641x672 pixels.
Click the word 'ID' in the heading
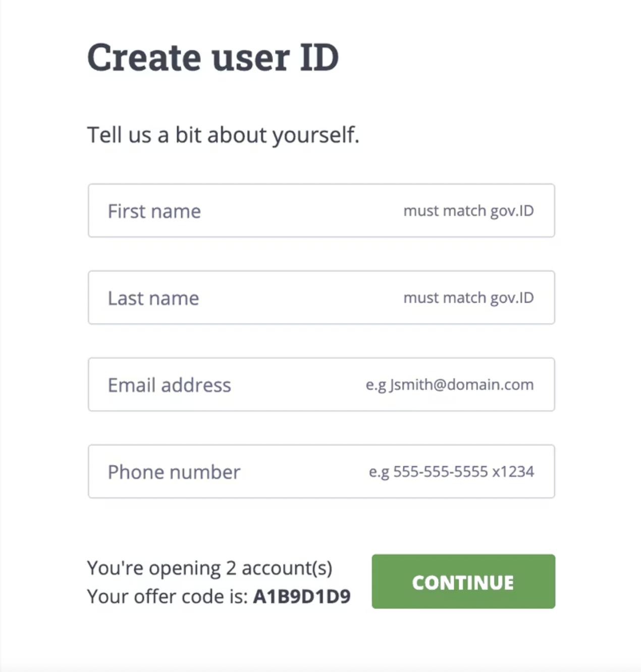point(319,58)
